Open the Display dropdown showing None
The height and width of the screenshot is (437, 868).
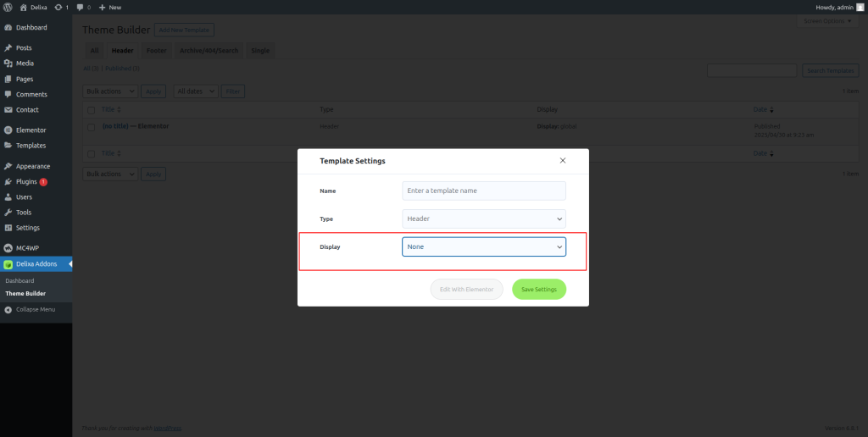click(484, 246)
